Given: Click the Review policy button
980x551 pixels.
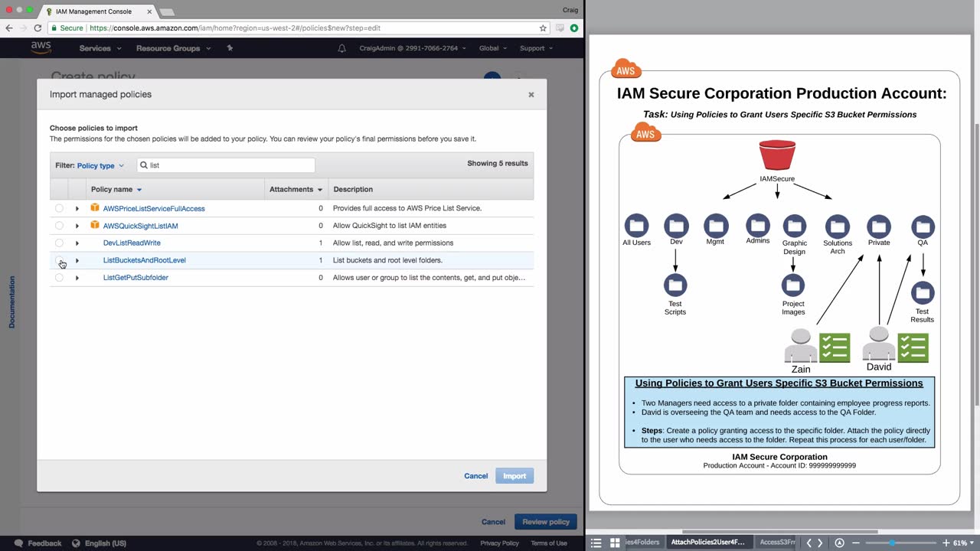Looking at the screenshot, I should (546, 522).
